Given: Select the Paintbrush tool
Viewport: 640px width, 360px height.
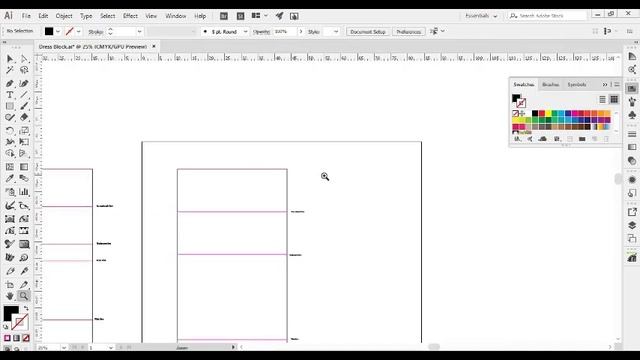Looking at the screenshot, I should (24, 106).
